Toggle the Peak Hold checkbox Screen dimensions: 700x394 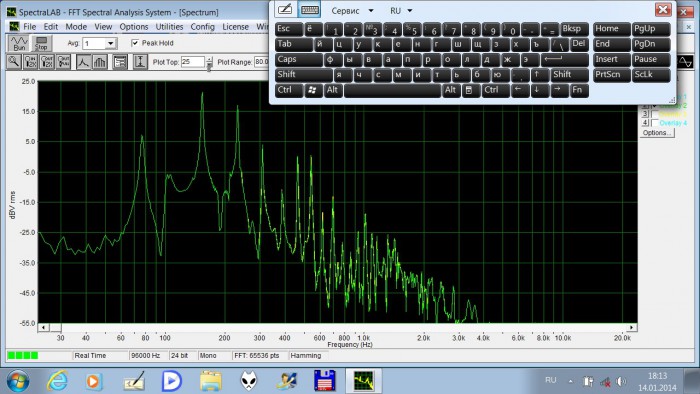pyautogui.click(x=135, y=43)
